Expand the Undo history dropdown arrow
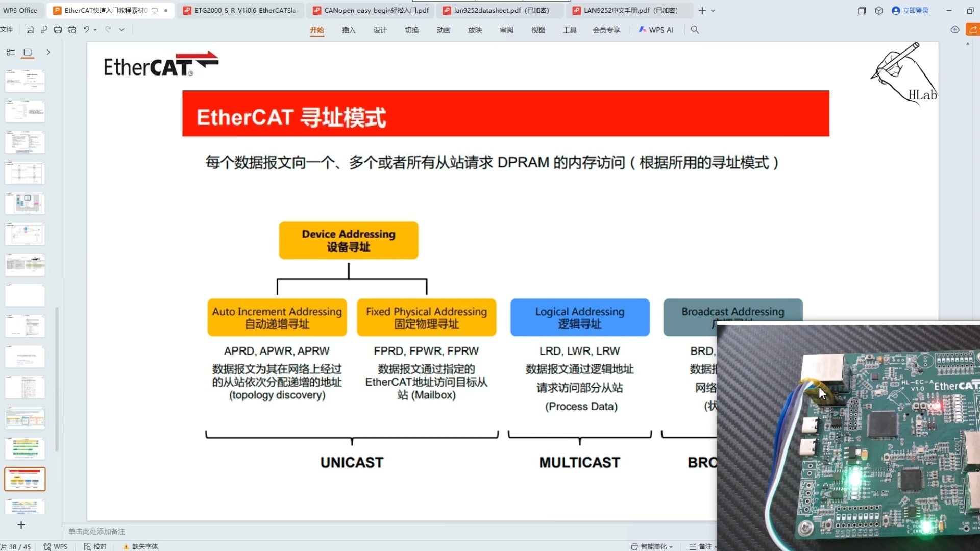Image resolution: width=980 pixels, height=551 pixels. point(95,30)
